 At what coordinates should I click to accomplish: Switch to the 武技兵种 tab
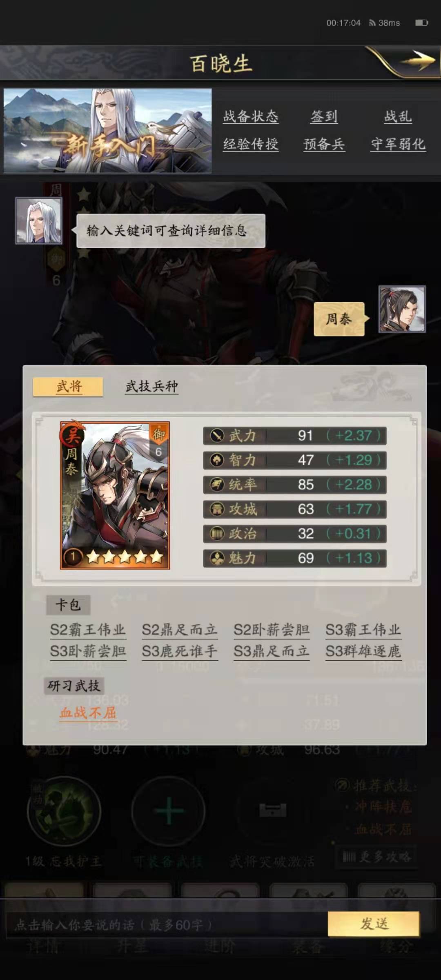click(152, 386)
